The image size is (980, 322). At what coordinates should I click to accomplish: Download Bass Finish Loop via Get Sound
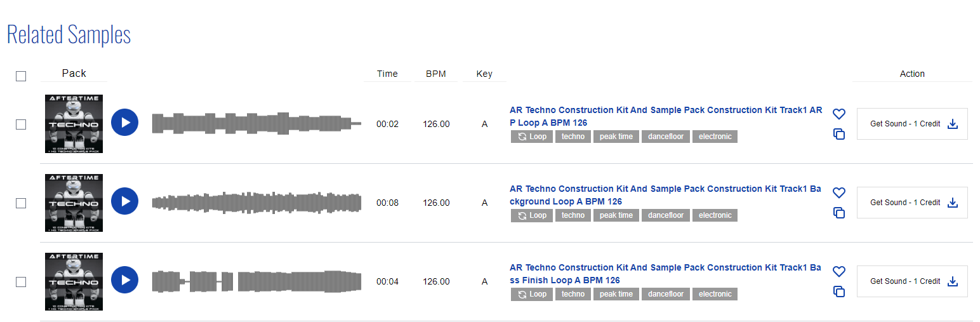(x=911, y=281)
